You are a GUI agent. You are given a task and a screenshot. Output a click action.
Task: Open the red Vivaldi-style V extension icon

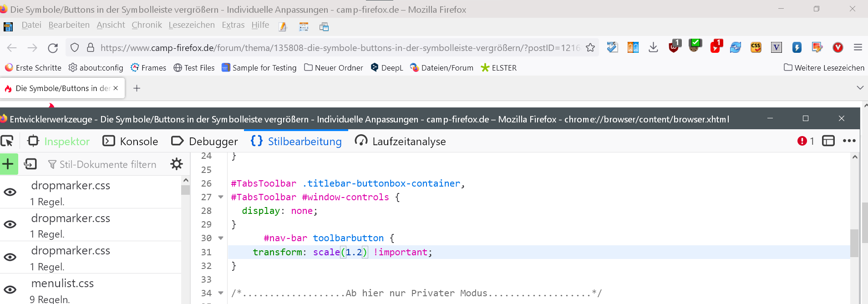point(838,47)
